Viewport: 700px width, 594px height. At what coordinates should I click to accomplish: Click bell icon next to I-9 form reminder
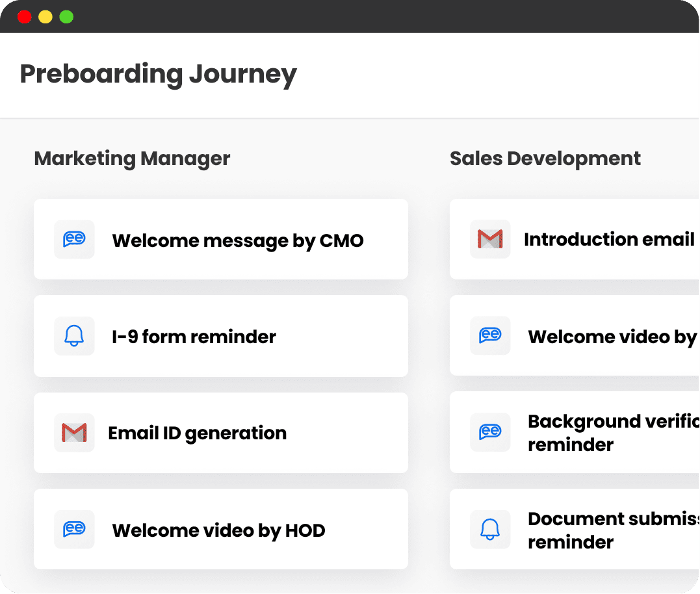74,336
